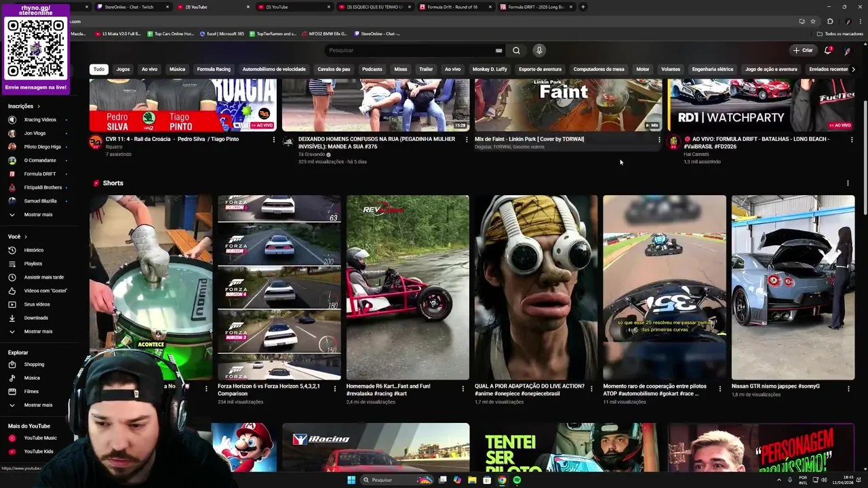Open the on-screen keyboard icon in search box

coord(499,50)
